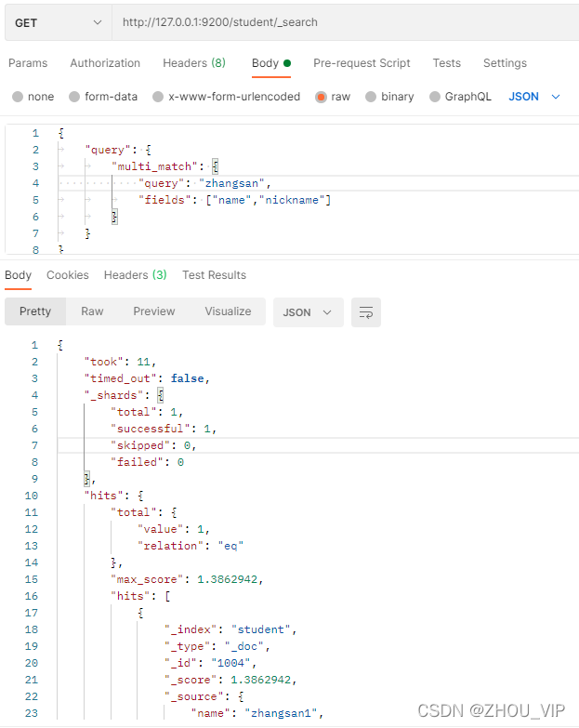Screen dimensions: 579x728
Task: Click the "nickname" field value
Action: (292, 200)
